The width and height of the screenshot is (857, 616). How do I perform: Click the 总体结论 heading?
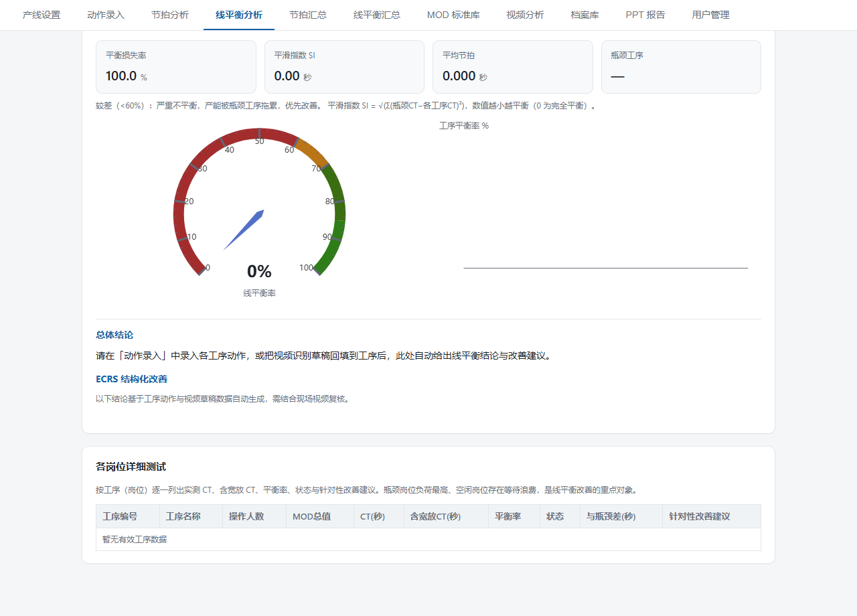coord(114,335)
